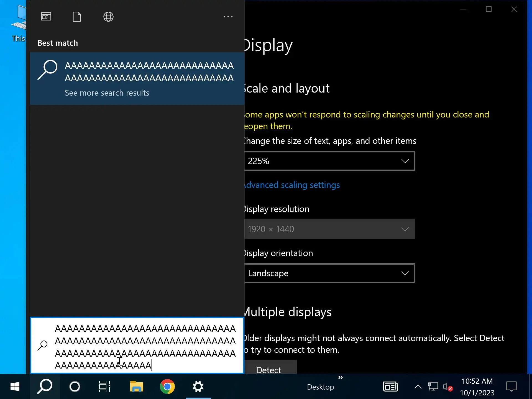
Task: Expand the 225% scale dropdown
Action: click(329, 161)
